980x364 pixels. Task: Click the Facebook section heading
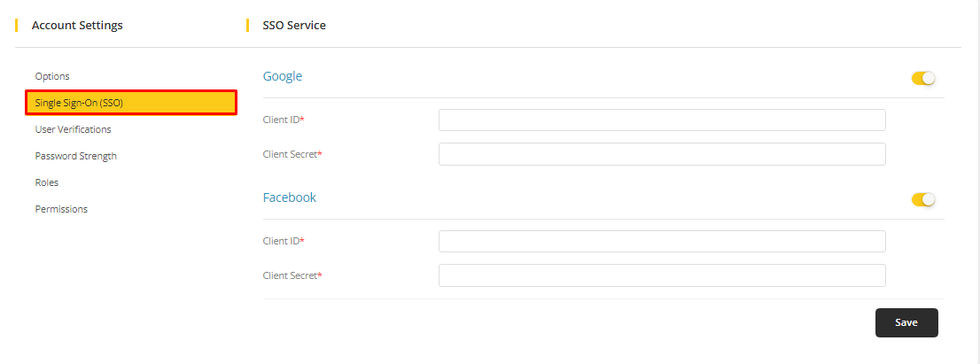pyautogui.click(x=290, y=197)
